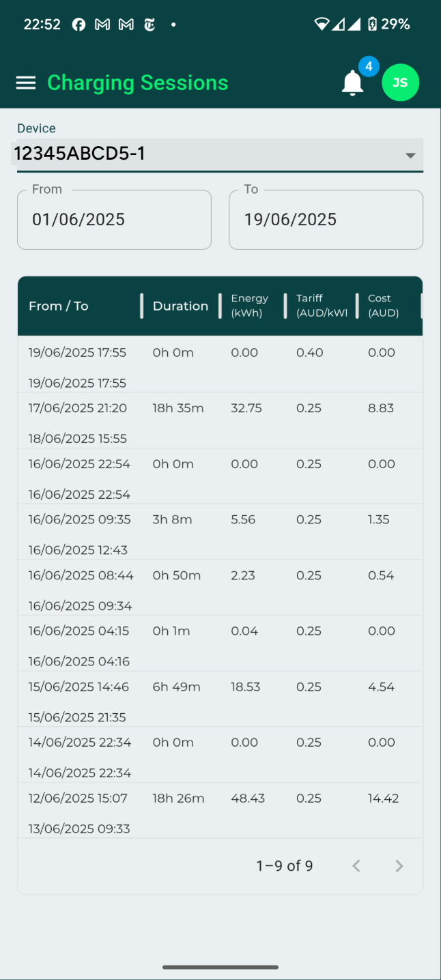
Task: Open the hamburger navigation menu
Action: coord(26,83)
